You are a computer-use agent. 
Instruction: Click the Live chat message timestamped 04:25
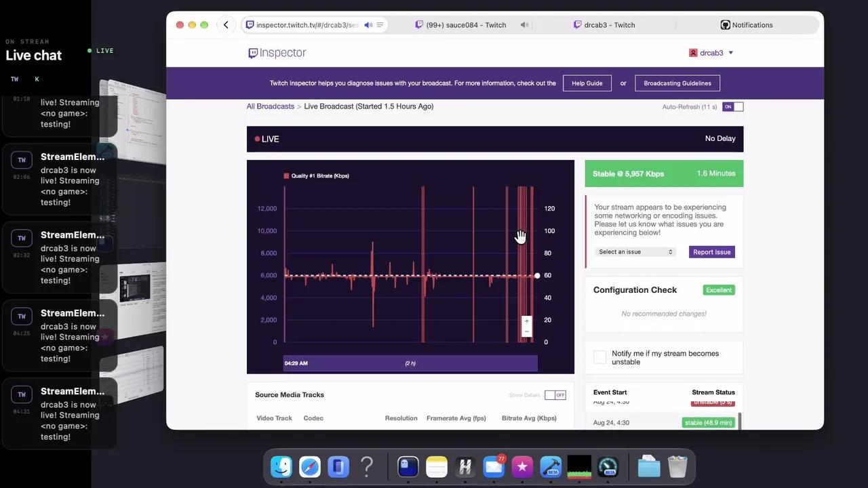61,335
